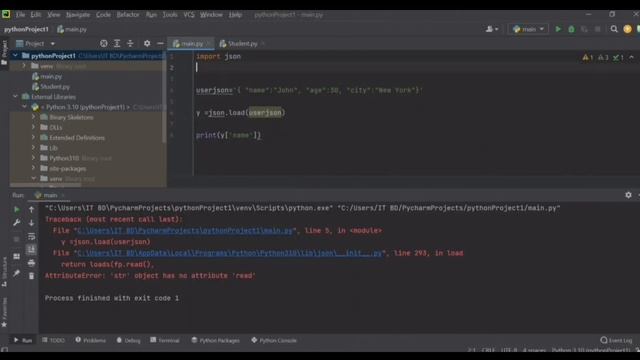This screenshot has height=360, width=640.
Task: Run the main configuration with green play icon
Action: [x=558, y=29]
